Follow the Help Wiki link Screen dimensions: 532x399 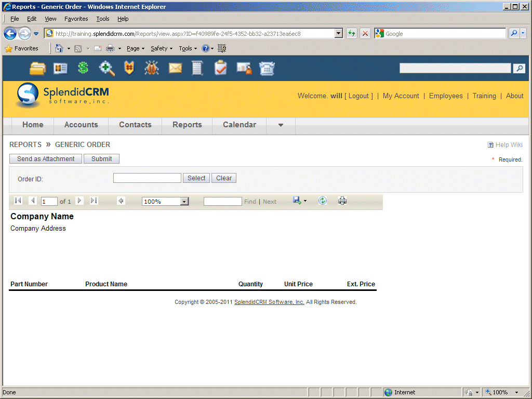509,145
